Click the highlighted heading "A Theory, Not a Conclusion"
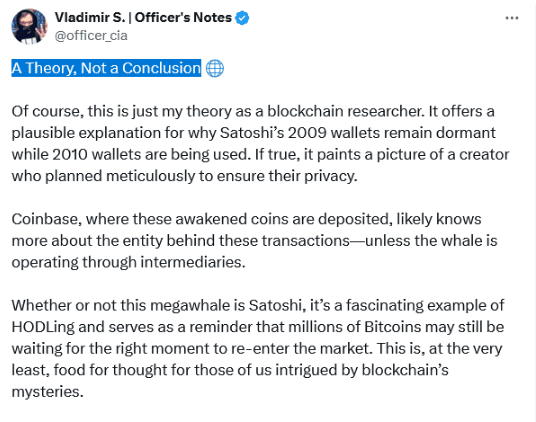This screenshot has width=536, height=422. coord(106,68)
